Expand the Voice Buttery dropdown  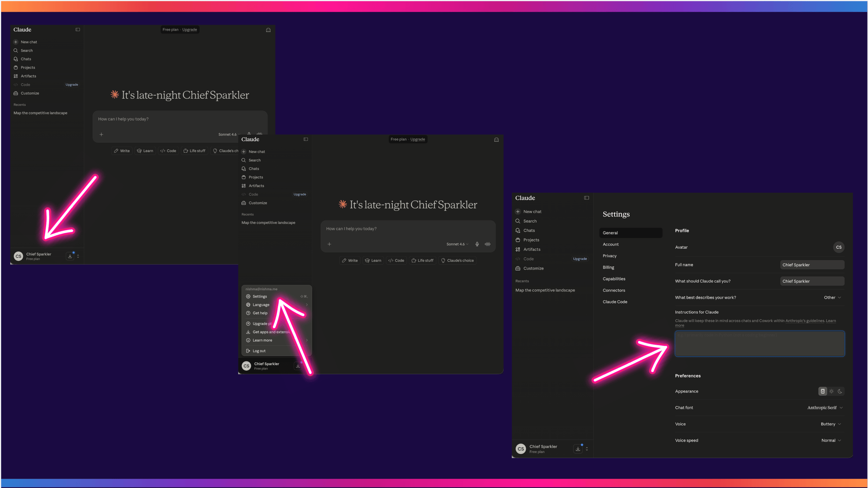coord(831,424)
